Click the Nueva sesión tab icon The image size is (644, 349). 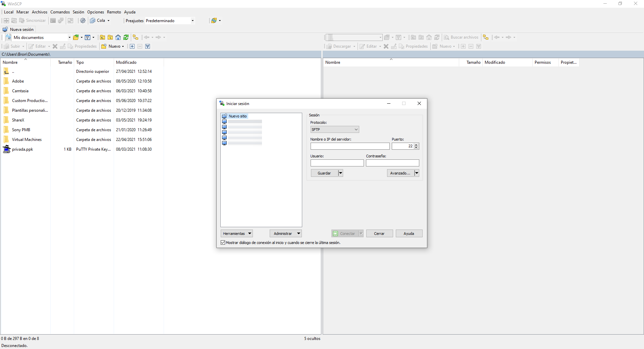[5, 30]
